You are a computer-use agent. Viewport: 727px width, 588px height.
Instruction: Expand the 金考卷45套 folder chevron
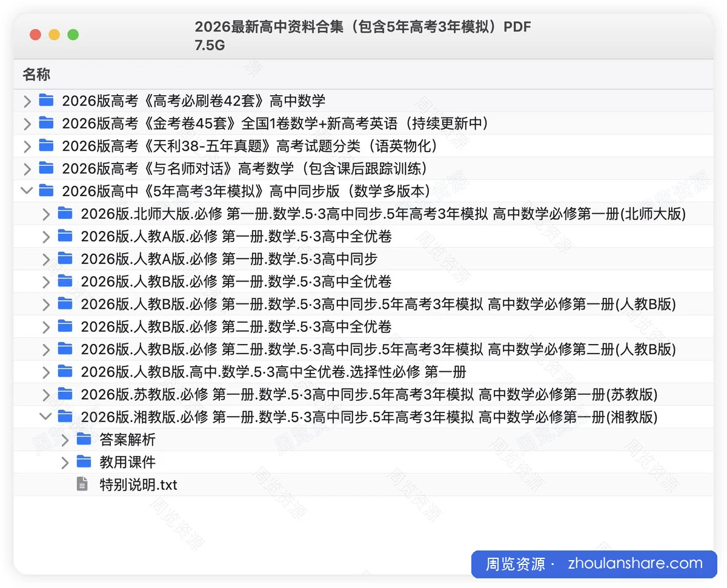27,124
